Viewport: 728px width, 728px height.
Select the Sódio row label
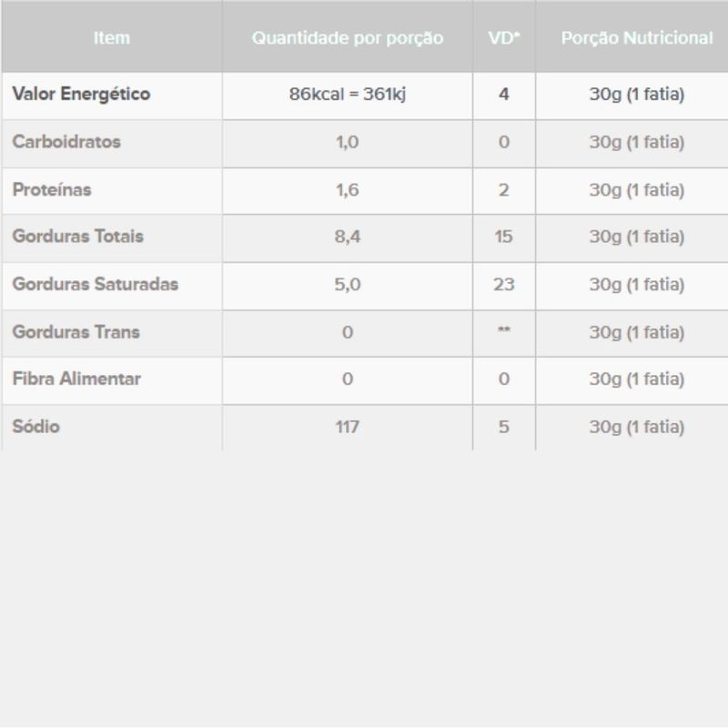[36, 426]
